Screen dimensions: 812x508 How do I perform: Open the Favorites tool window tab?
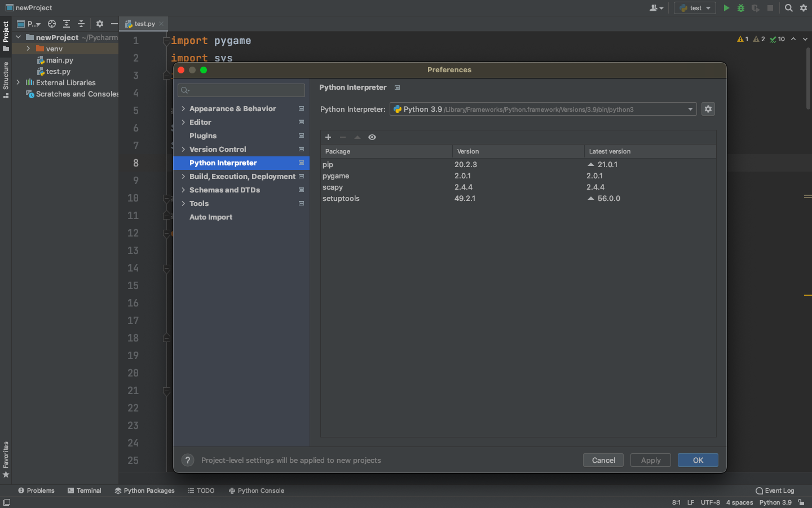(x=6, y=459)
